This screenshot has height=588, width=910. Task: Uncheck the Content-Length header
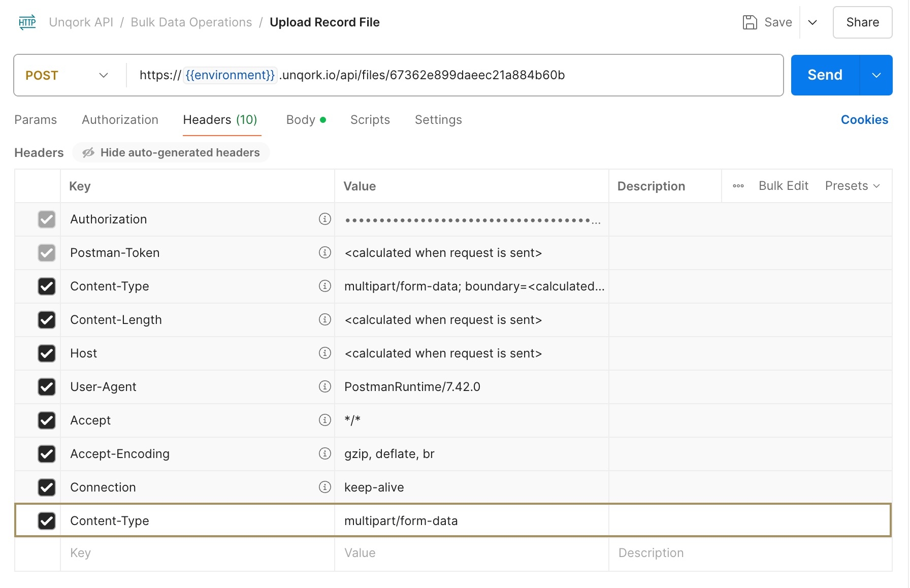pyautogui.click(x=47, y=320)
